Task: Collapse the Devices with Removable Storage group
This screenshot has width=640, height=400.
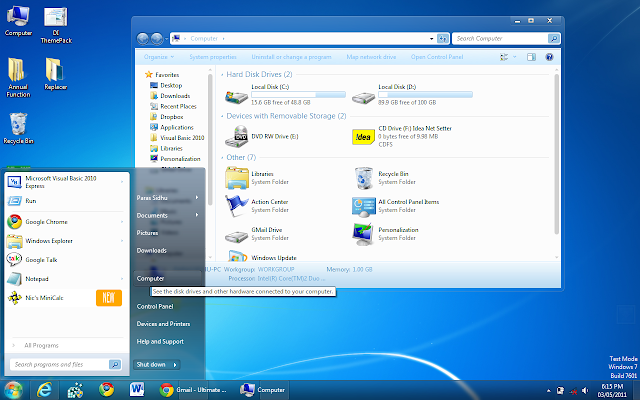Action: 222,116
